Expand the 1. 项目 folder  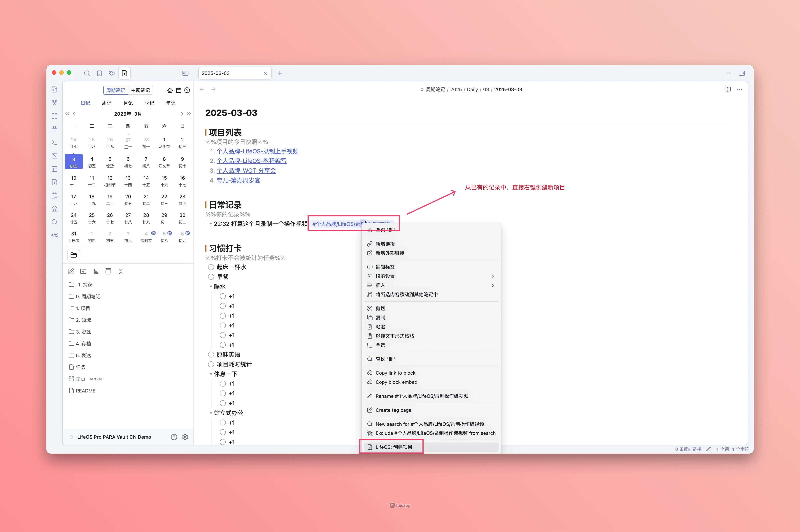point(83,308)
